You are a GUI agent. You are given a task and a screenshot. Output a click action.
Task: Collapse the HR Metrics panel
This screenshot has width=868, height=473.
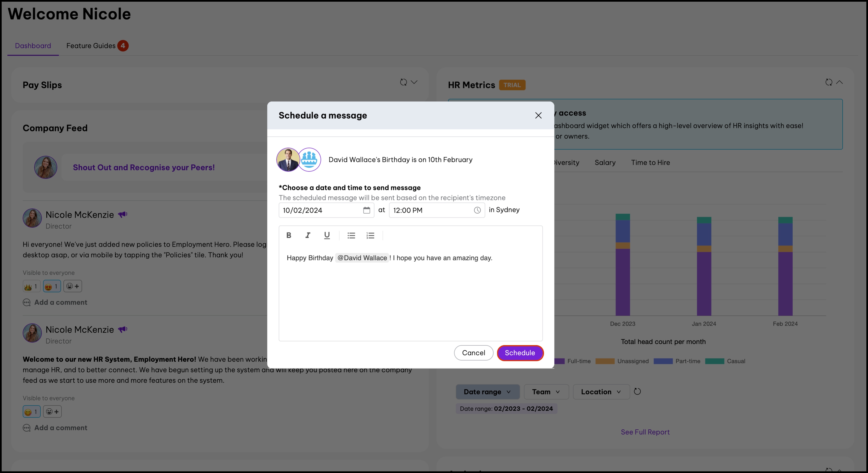tap(839, 82)
